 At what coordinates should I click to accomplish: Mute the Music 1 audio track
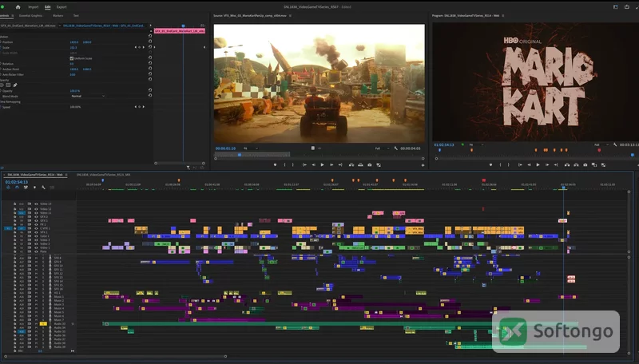click(36, 296)
